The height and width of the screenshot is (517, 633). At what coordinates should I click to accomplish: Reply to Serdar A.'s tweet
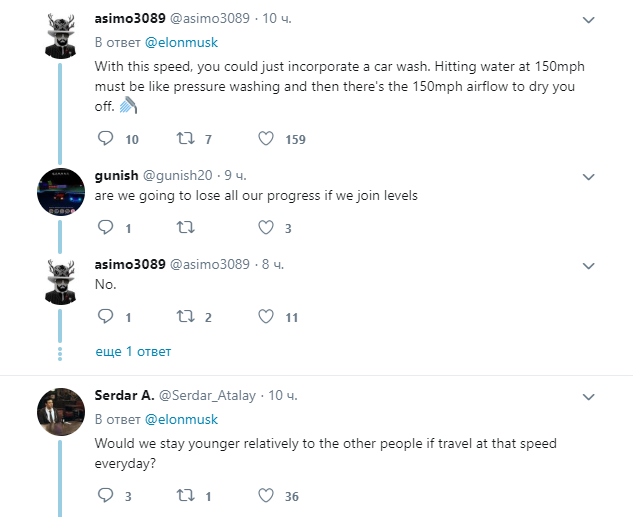click(x=106, y=496)
